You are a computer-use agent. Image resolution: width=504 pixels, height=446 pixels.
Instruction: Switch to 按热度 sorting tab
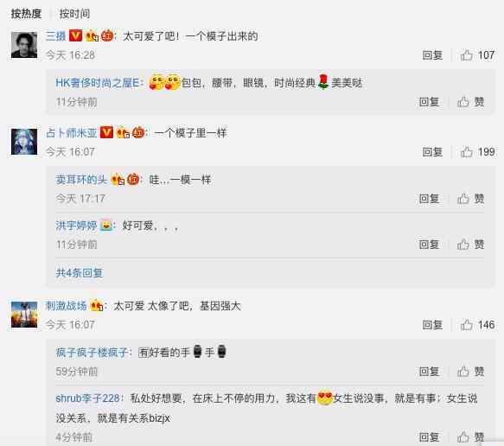point(26,14)
